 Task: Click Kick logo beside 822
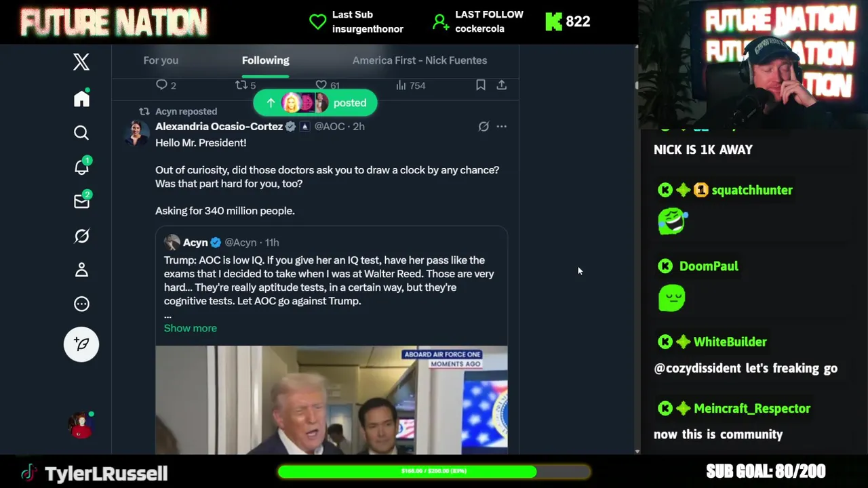[554, 22]
